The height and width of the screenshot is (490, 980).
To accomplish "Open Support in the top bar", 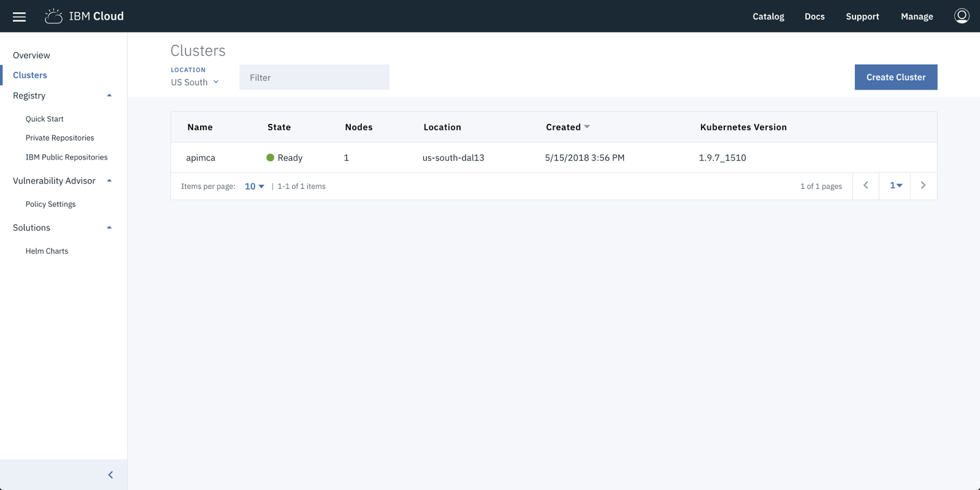I will 862,17.
